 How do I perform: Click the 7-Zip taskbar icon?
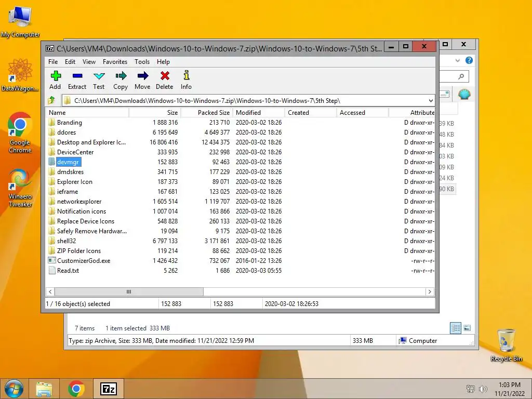pyautogui.click(x=109, y=389)
